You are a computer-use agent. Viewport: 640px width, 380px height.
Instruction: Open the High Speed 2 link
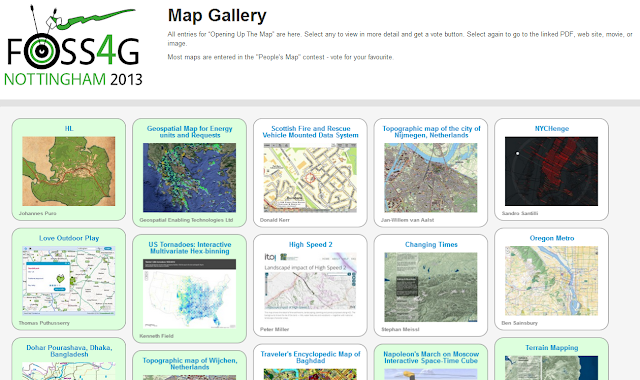click(310, 244)
